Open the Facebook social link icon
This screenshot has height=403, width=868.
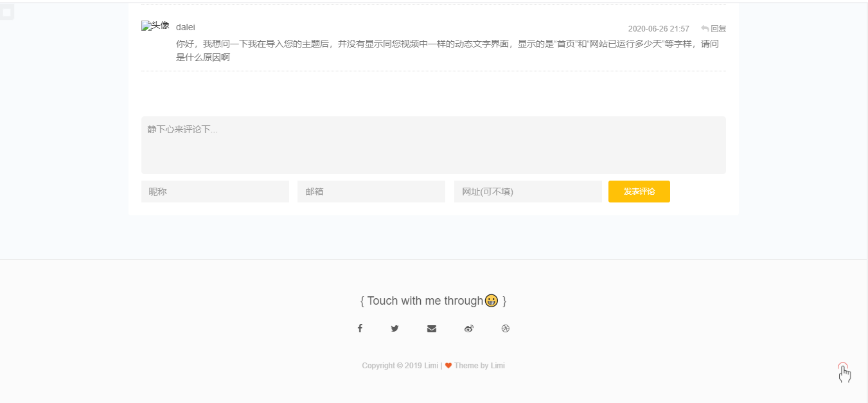[x=360, y=328]
